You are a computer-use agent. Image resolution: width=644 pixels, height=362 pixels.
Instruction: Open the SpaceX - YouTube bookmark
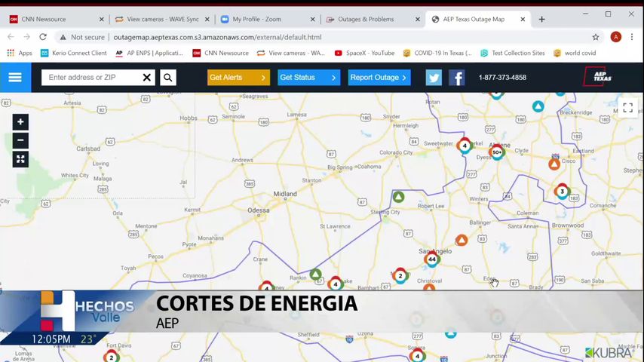[364, 53]
